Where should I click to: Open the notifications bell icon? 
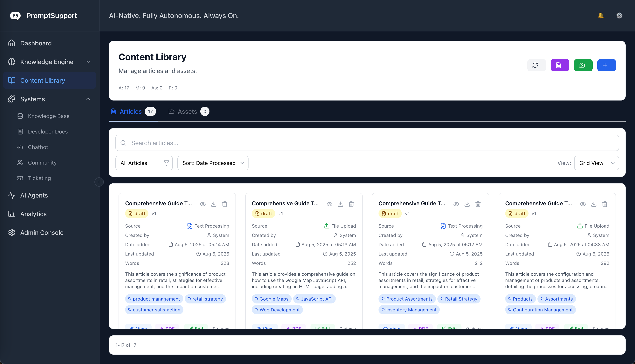(x=601, y=15)
